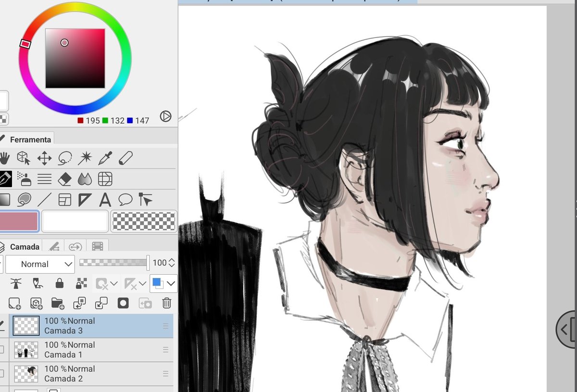
Task: Select the Liquify mesh tool
Action: click(105, 179)
